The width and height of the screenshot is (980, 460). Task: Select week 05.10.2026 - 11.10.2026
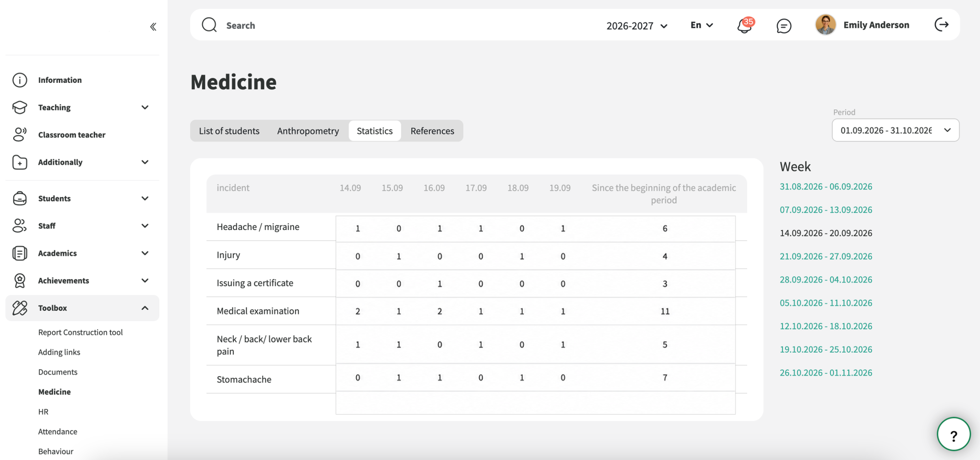[826, 303]
